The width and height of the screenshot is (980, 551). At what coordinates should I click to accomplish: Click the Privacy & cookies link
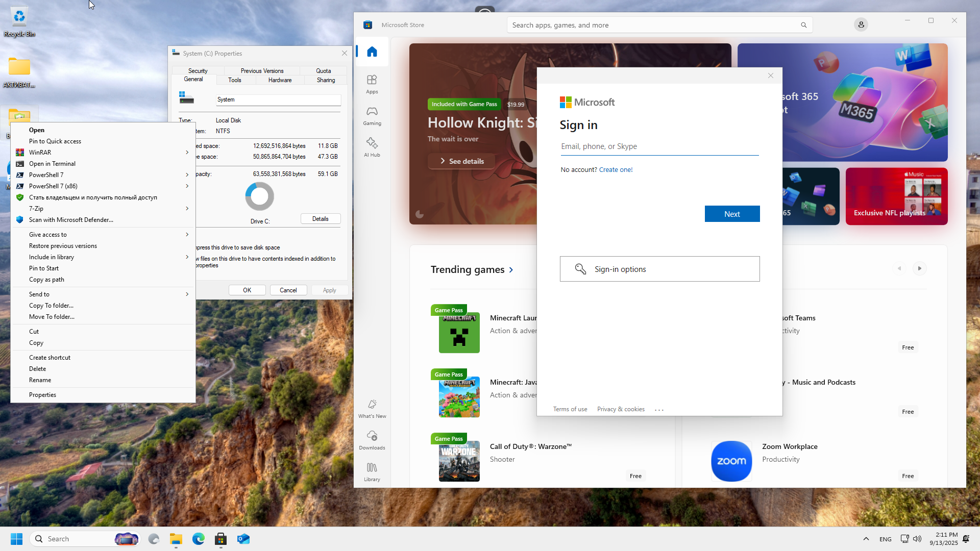point(621,409)
